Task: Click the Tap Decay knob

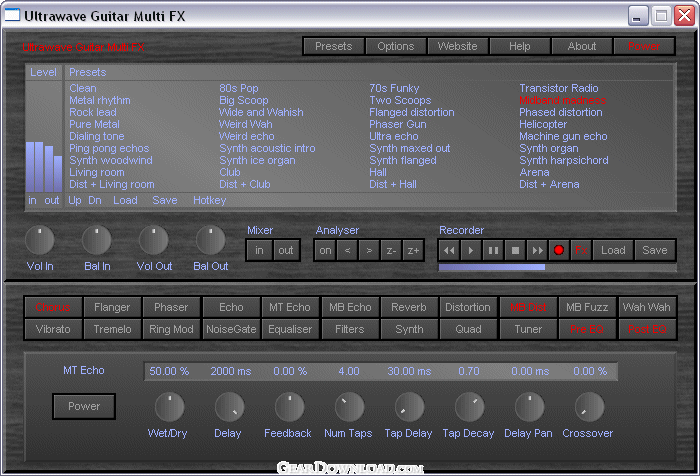Action: point(469,407)
